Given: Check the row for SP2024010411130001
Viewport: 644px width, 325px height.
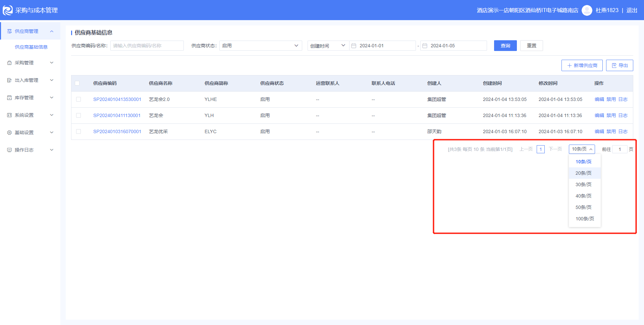Looking at the screenshot, I should [78, 115].
